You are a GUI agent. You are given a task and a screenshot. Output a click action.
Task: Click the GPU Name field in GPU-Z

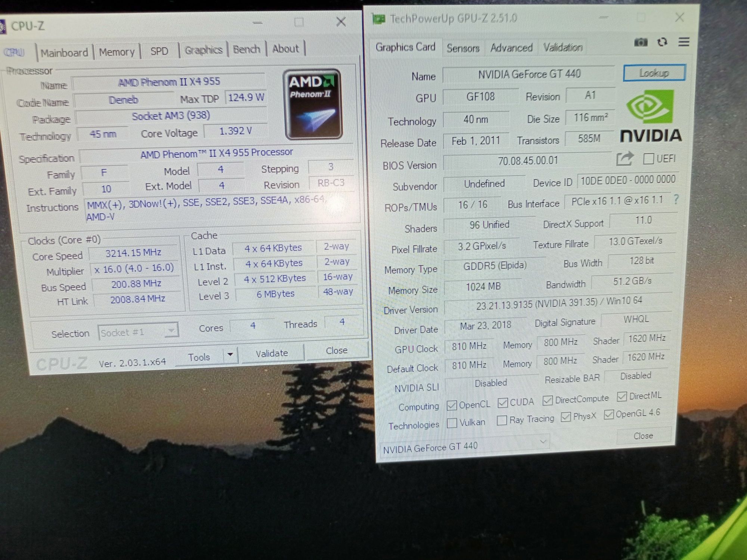point(529,74)
